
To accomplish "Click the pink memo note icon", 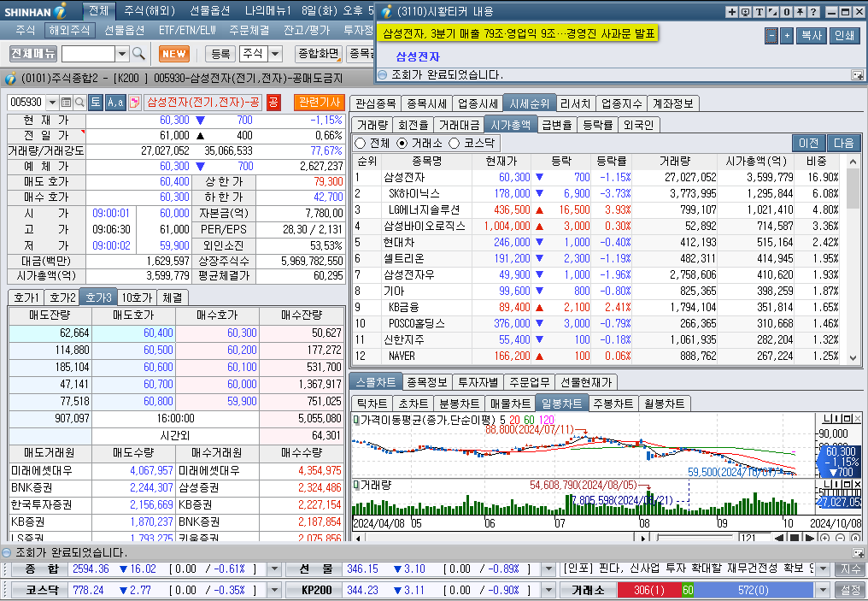I will point(134,102).
